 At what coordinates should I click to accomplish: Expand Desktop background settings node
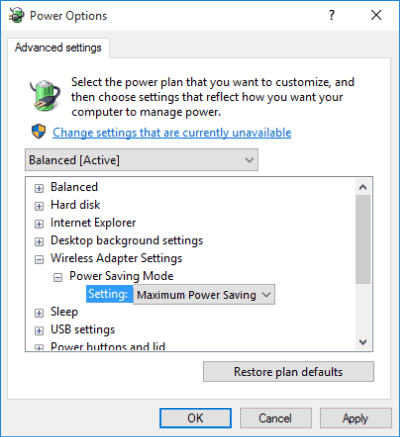coord(39,242)
